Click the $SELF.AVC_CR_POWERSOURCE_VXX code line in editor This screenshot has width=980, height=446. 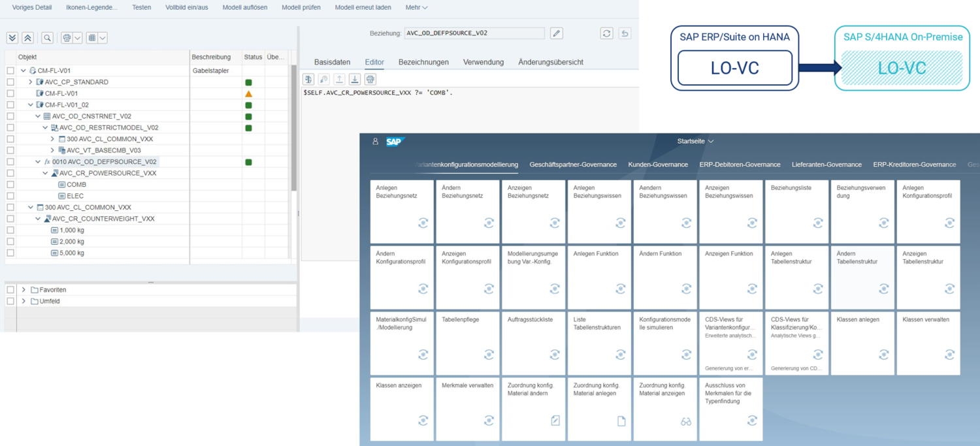click(x=378, y=93)
